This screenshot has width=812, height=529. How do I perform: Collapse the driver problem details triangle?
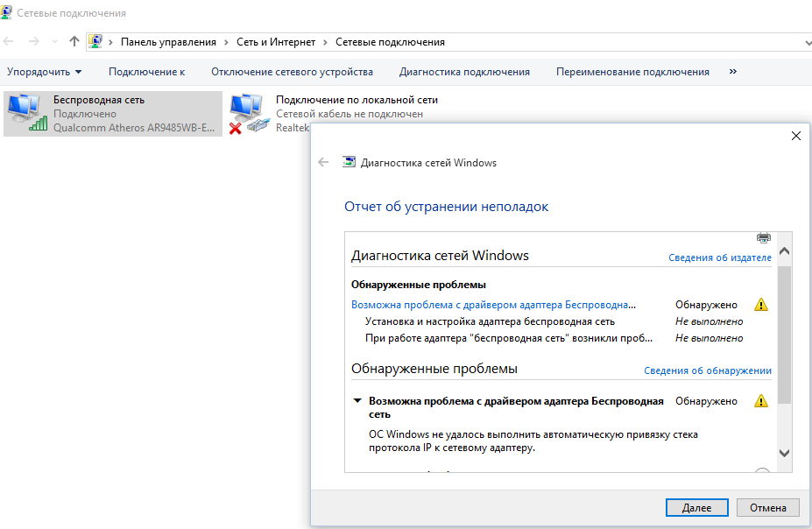(357, 400)
